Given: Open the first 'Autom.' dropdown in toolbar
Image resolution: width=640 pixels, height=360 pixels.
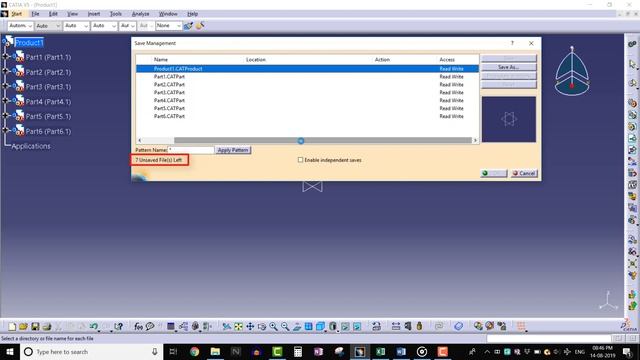Looking at the screenshot, I should pos(20,26).
